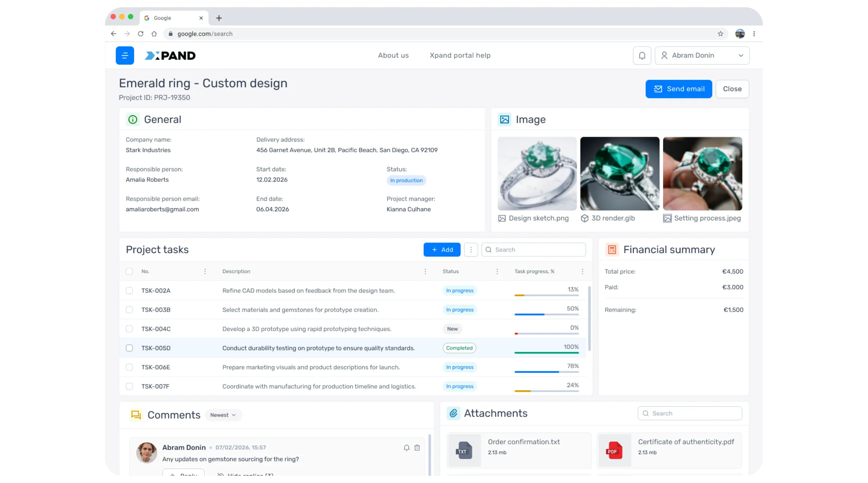Open Xpand portal help
Viewport: 868px width, 483px height.
click(460, 55)
